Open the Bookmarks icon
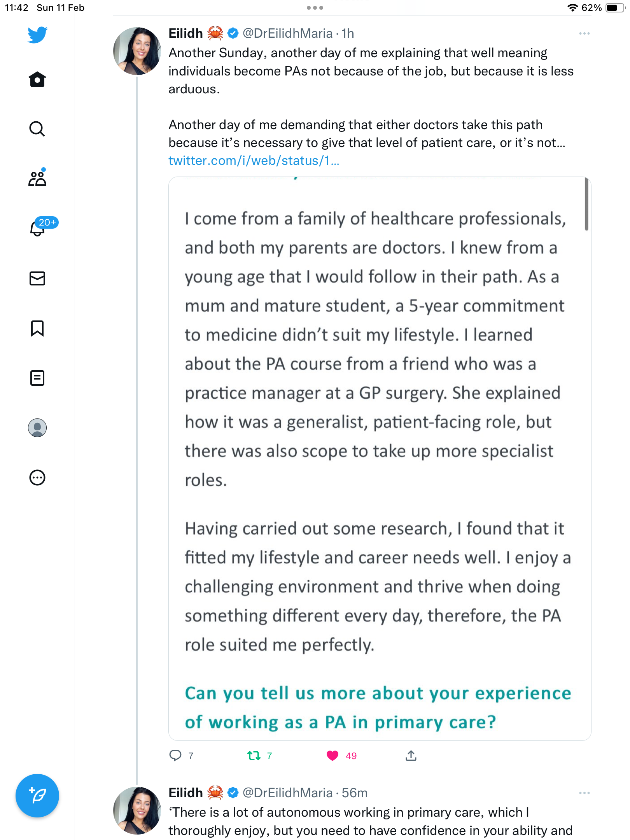This screenshot has height=840, width=630. (37, 328)
